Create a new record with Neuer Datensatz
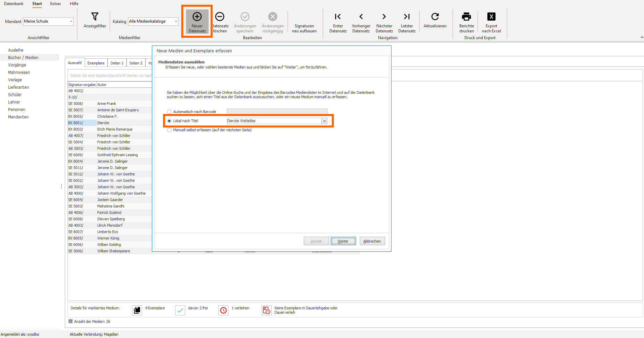The image size is (644, 338). coord(197,22)
